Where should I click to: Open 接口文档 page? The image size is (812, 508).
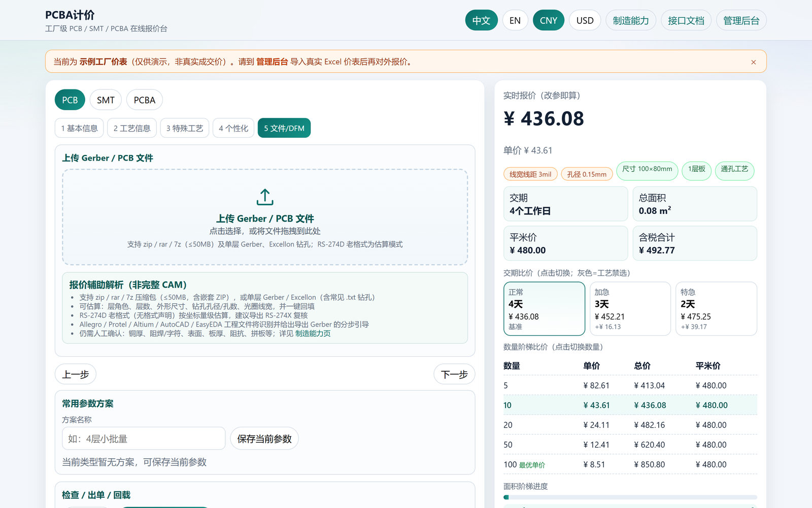pos(686,20)
